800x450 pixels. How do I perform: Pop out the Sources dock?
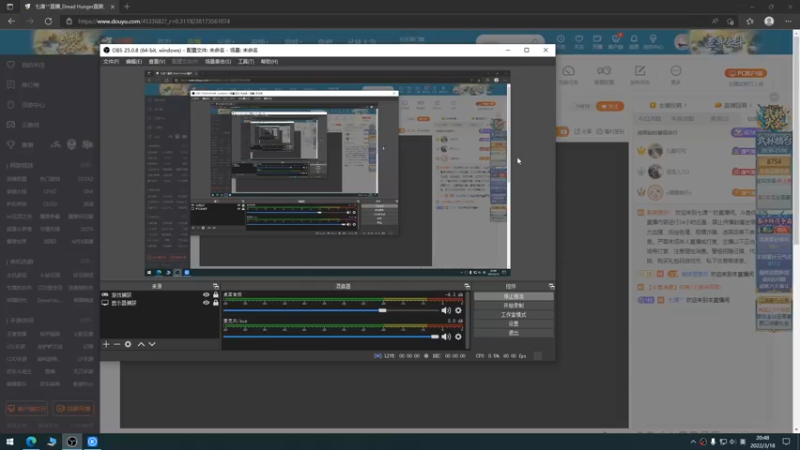216,286
